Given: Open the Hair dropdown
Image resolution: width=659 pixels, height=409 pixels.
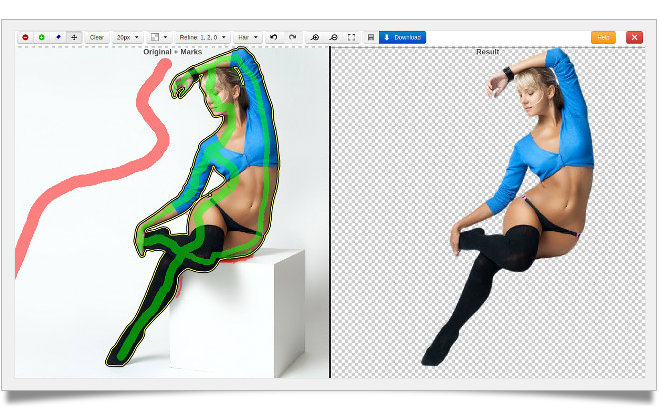Looking at the screenshot, I should click(247, 37).
